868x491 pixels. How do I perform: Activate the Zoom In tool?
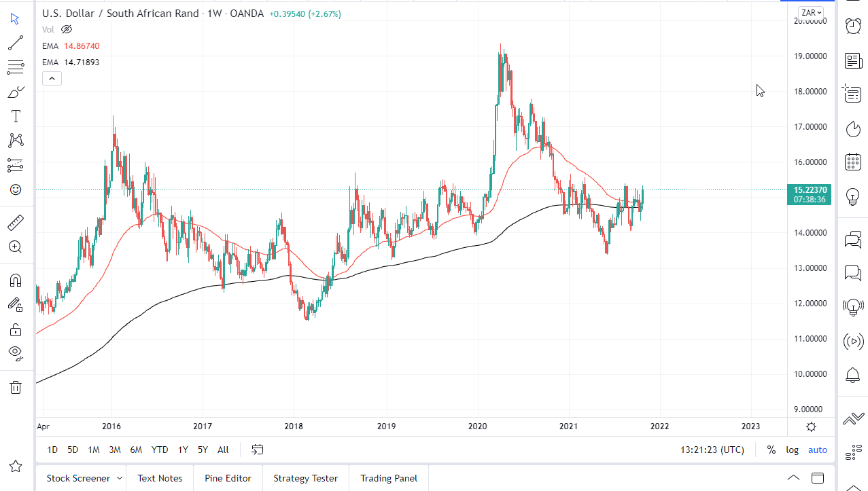click(15, 247)
